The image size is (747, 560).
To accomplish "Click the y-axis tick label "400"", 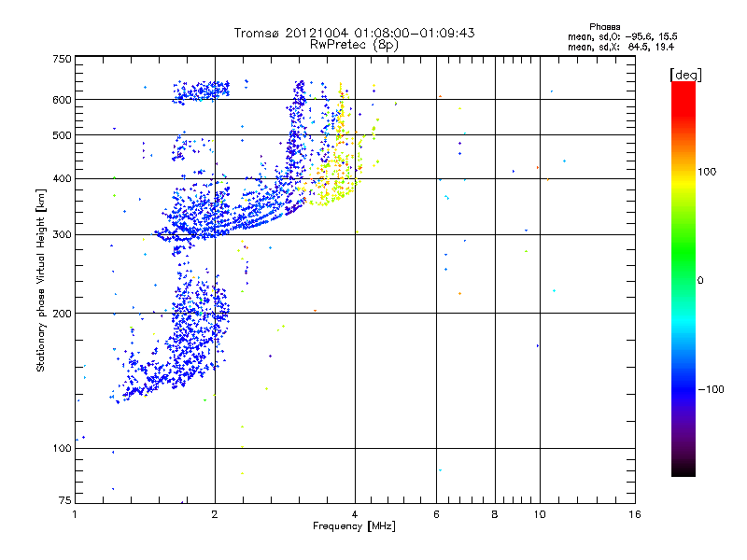I will pyautogui.click(x=62, y=178).
